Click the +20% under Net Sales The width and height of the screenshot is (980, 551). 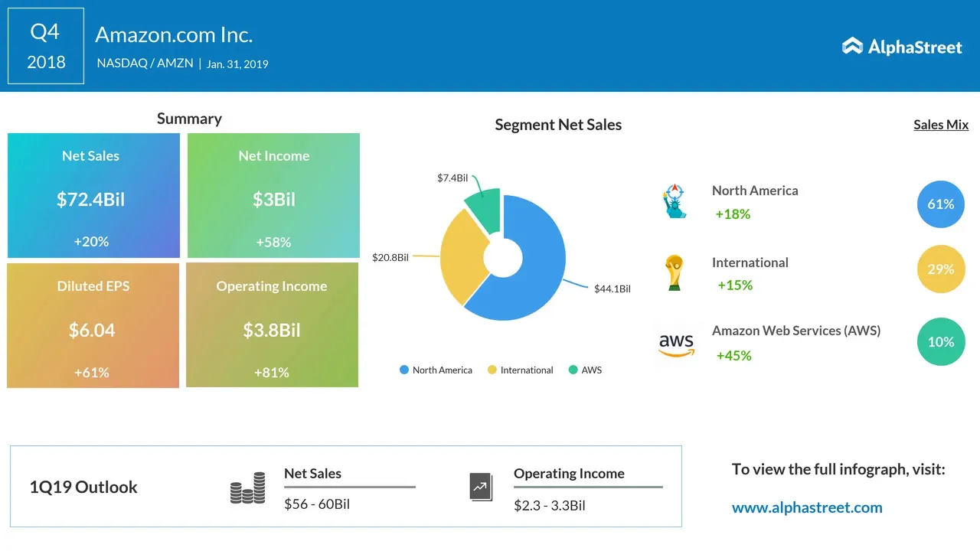91,242
